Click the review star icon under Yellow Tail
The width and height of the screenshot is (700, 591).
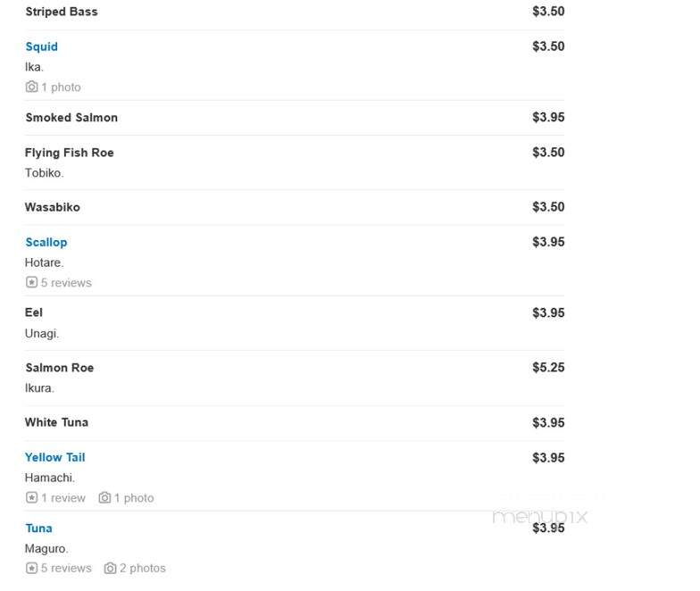[x=31, y=497]
